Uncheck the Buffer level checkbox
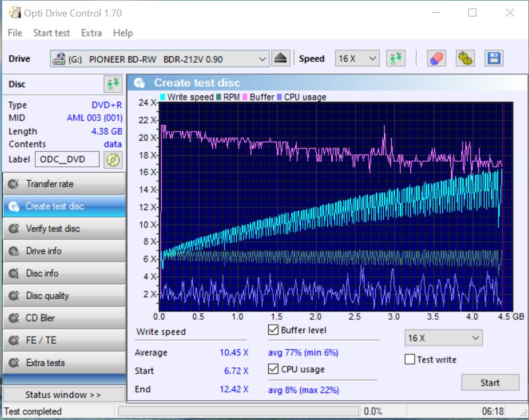This screenshot has width=529, height=420. (x=273, y=330)
